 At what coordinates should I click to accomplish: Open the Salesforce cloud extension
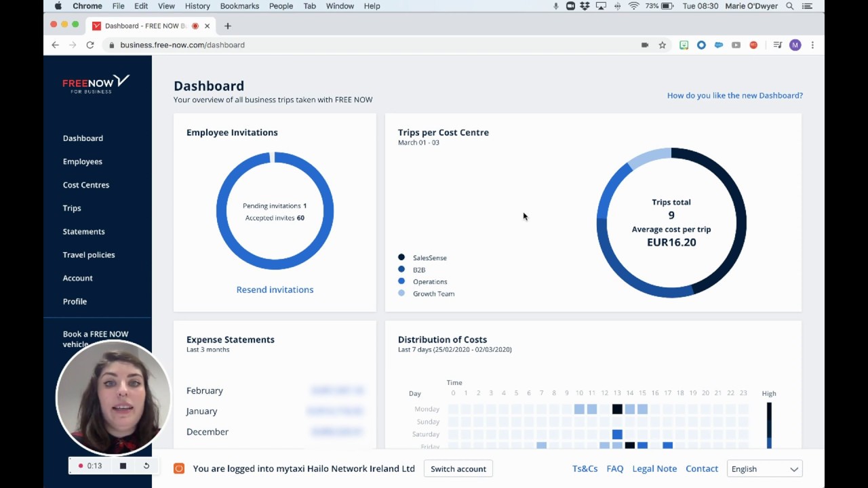[719, 45]
